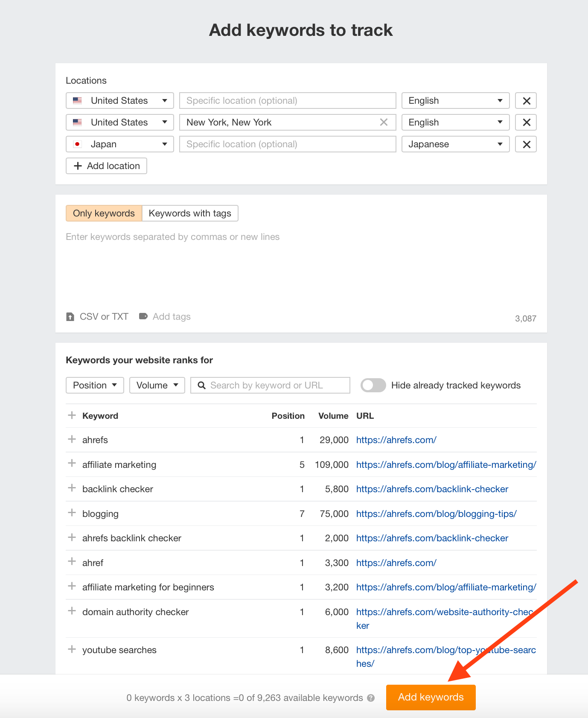The image size is (588, 718).
Task: Click the 'youtube searches' keyword text
Action: 119,650
